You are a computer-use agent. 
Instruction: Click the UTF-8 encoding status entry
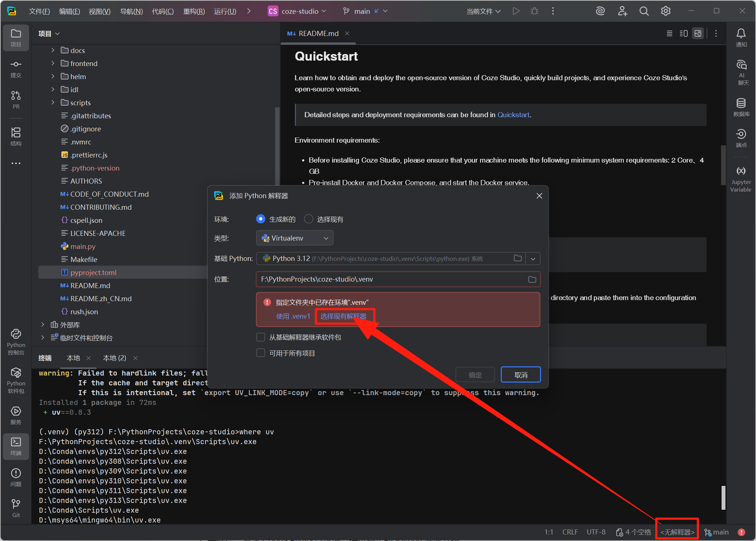pyautogui.click(x=596, y=532)
